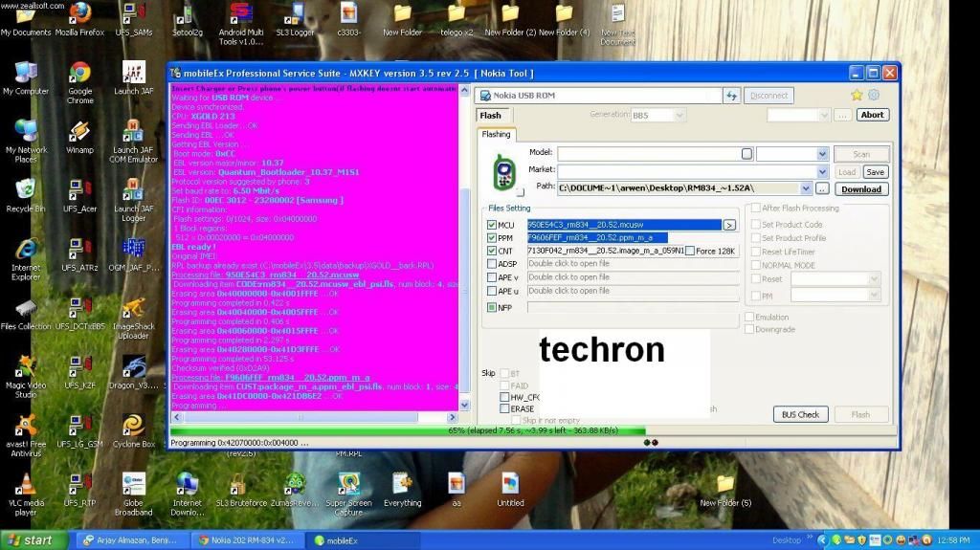Tick the Force 128K checkbox
Image resolution: width=980 pixels, height=550 pixels.
[690, 251]
